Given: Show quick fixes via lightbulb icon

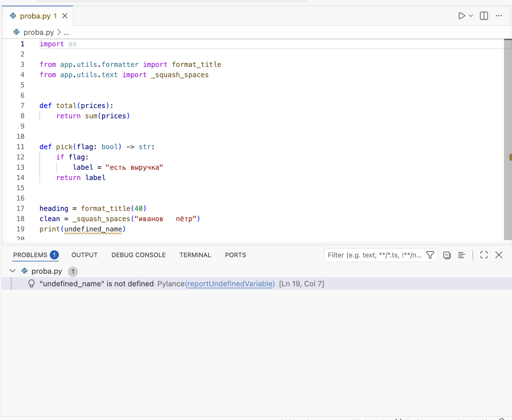Looking at the screenshot, I should (31, 284).
